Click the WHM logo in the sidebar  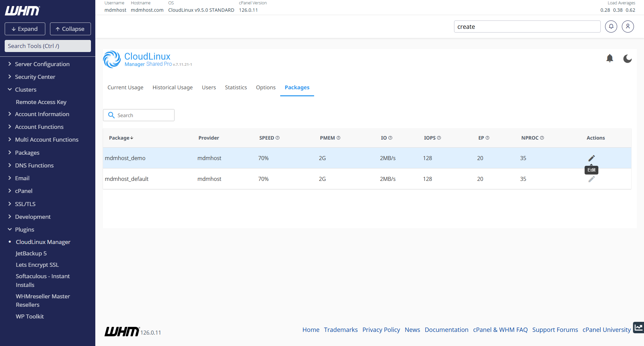(x=22, y=11)
